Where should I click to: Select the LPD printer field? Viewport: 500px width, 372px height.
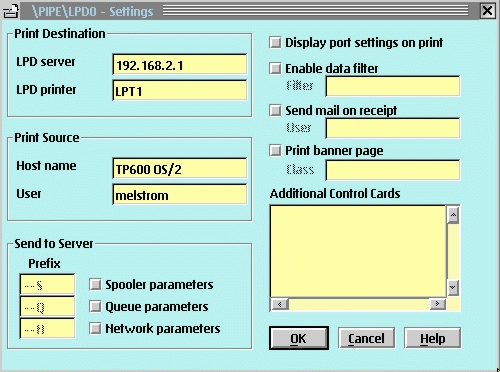(x=180, y=90)
